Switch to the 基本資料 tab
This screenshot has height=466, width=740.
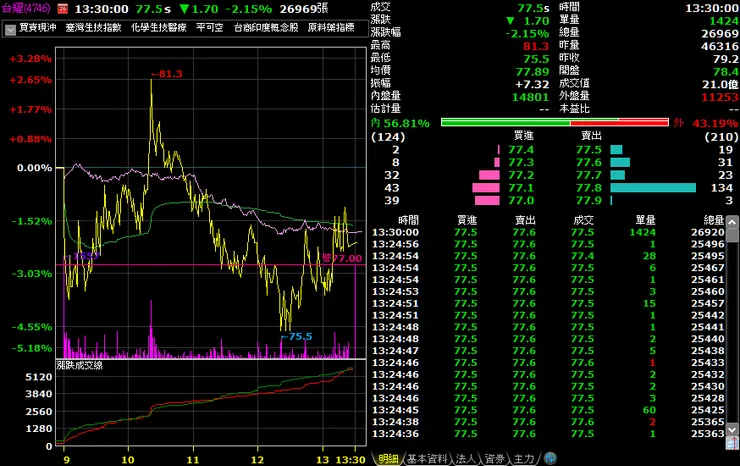pyautogui.click(x=427, y=459)
